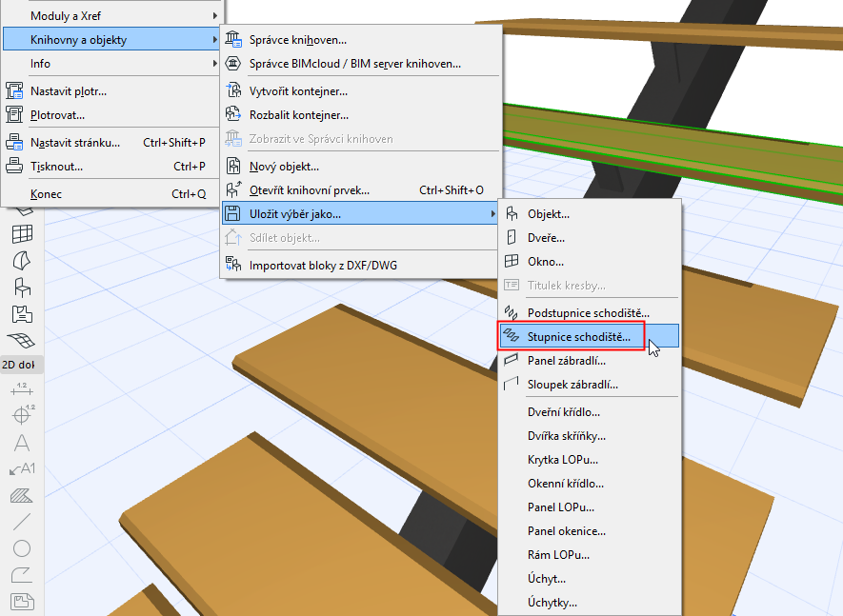This screenshot has width=843, height=616.
Task: Select the Object (chair) tool in toolbox
Action: click(x=22, y=288)
